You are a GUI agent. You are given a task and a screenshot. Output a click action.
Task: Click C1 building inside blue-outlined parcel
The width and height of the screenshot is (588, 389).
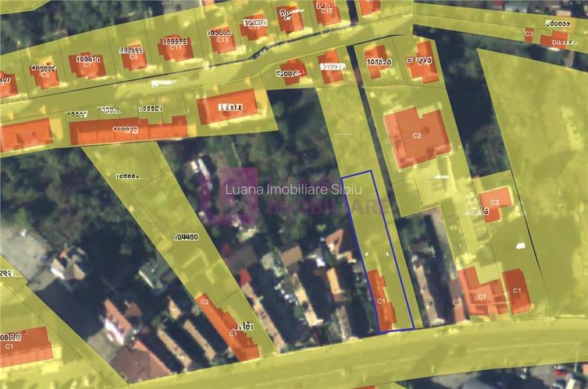tap(381, 301)
